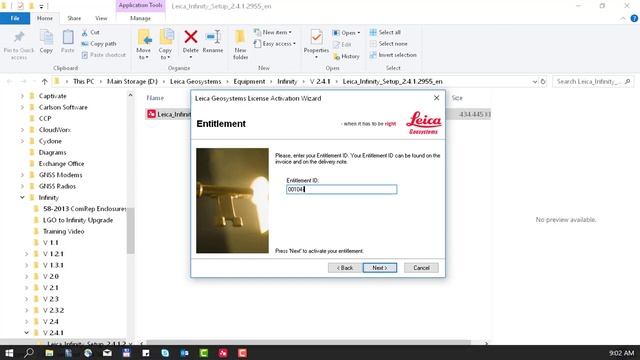Click the 9:02 AM taskbar clock
640x360 pixels.
click(x=622, y=353)
